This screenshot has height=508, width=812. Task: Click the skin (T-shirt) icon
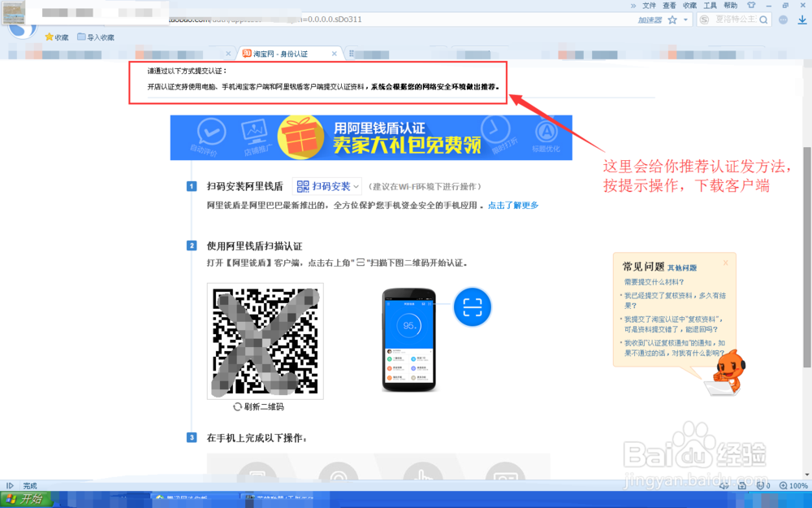pyautogui.click(x=751, y=5)
